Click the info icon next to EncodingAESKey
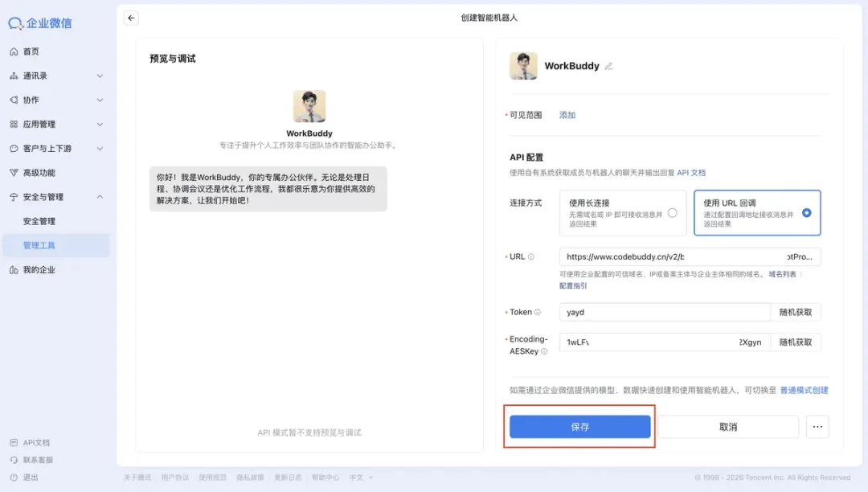 [544, 351]
